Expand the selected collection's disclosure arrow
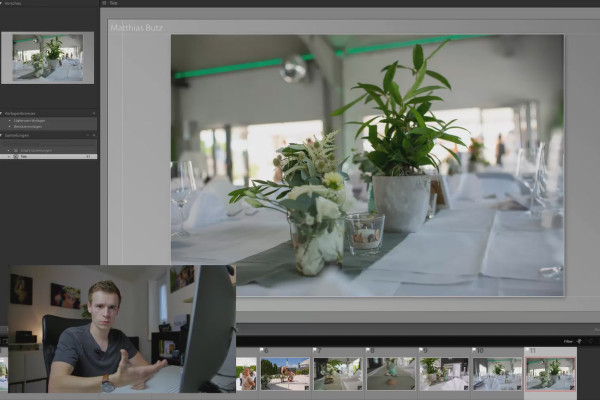600x400 pixels. point(9,157)
